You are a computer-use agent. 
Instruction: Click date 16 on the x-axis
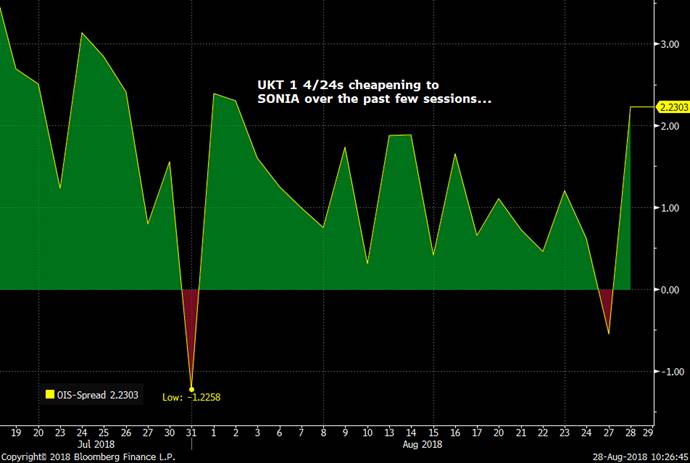[x=455, y=432]
